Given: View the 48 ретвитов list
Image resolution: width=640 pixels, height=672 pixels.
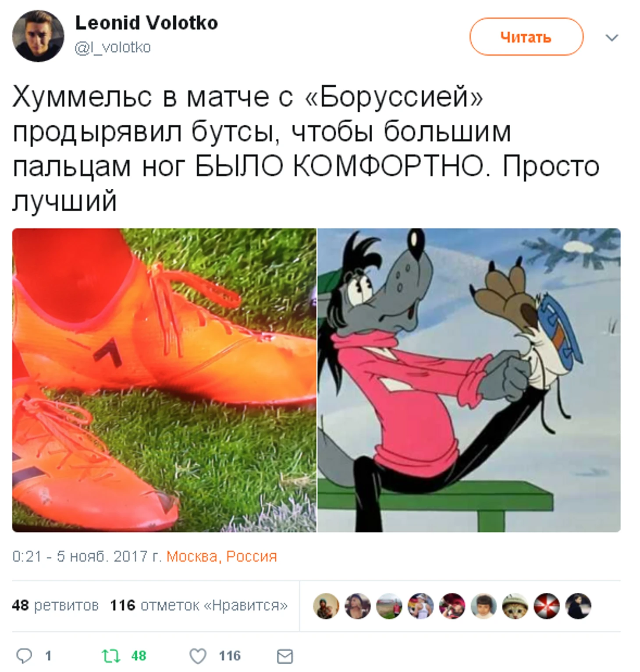Looking at the screenshot, I should tap(55, 605).
